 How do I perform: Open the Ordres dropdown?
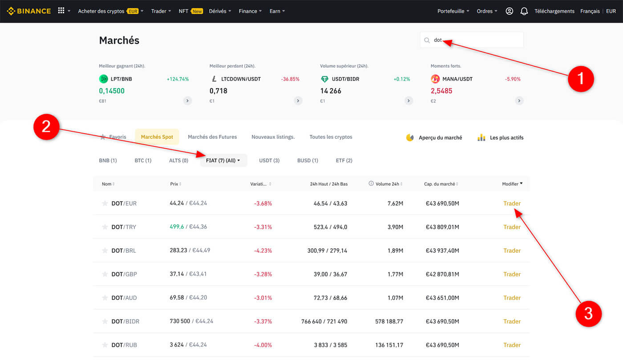pos(487,11)
